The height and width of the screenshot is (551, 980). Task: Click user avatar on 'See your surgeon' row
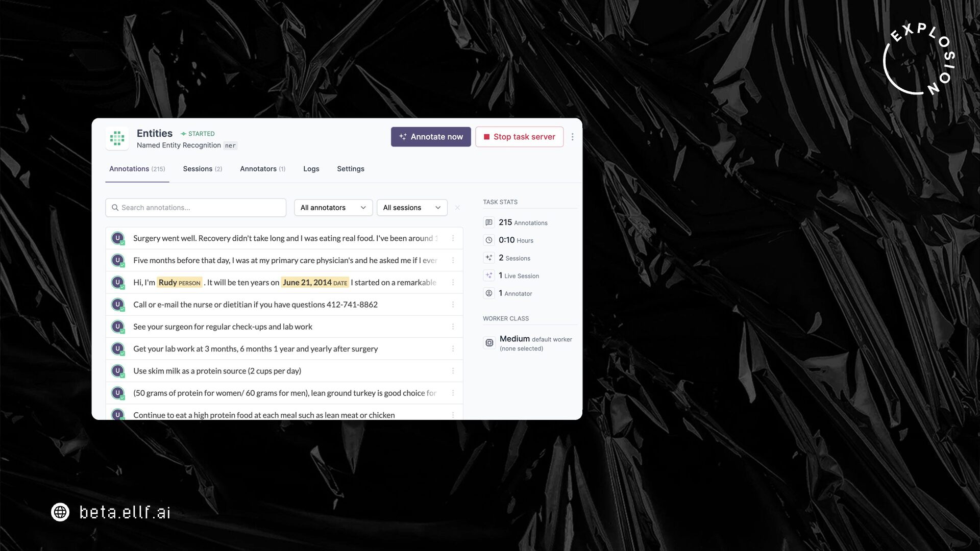[x=118, y=327]
